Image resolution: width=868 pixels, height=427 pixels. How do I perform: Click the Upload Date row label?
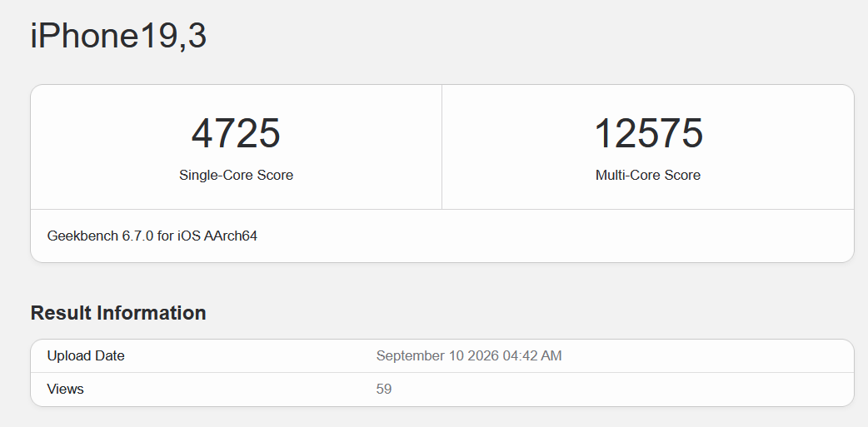tap(86, 355)
